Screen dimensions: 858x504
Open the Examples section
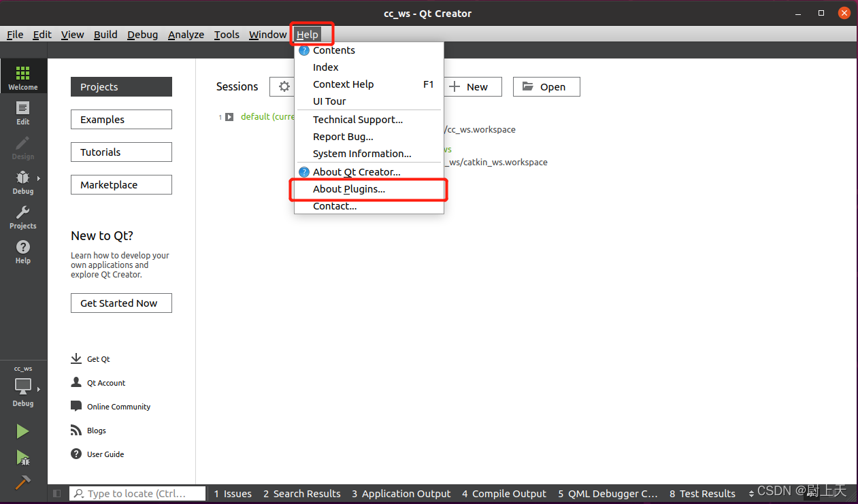pyautogui.click(x=121, y=120)
